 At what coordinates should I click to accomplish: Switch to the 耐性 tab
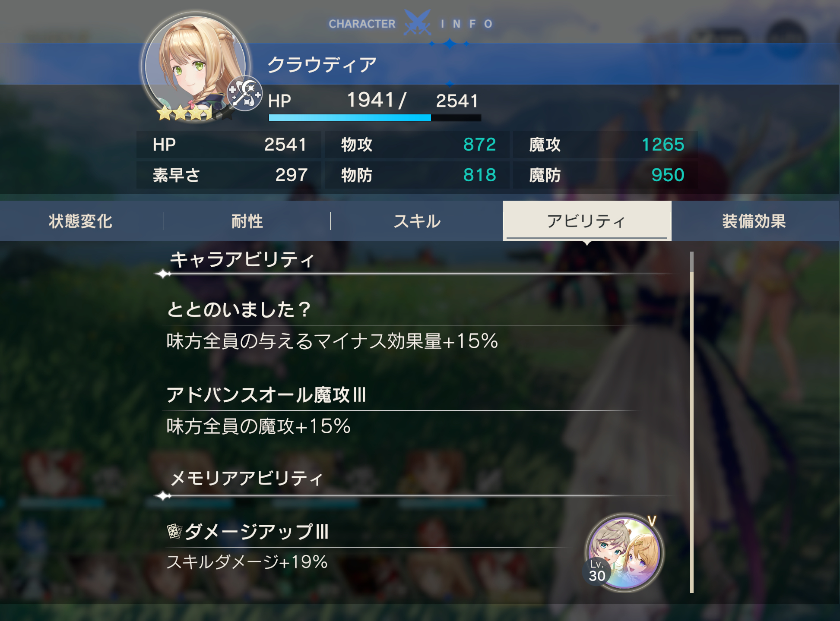pos(247,221)
